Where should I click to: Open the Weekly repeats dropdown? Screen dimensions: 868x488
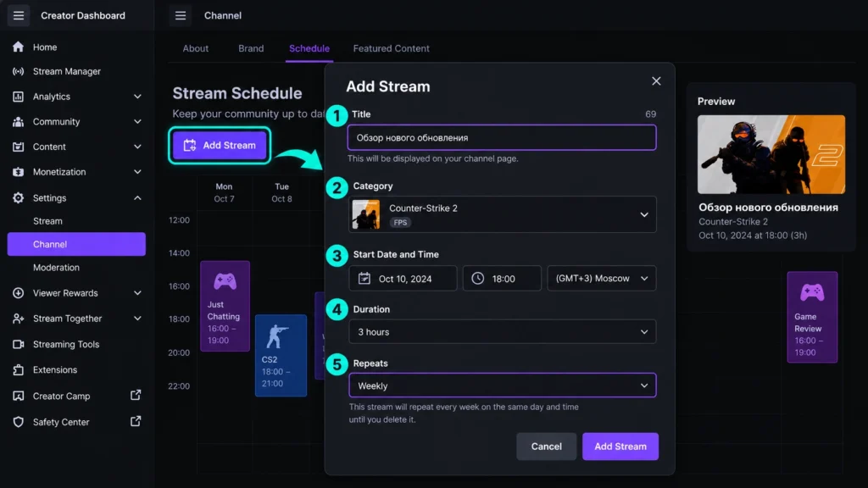pos(502,385)
